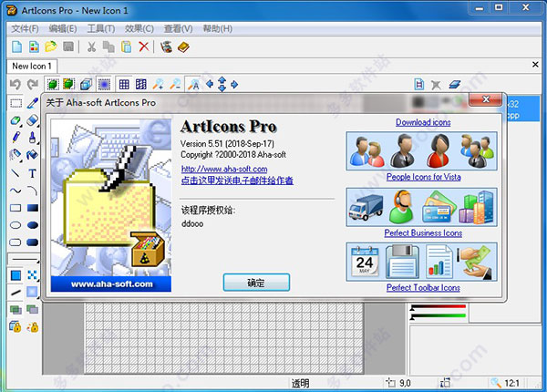Close the About ArtIcons Pro dialog
Image resolution: width=547 pixels, height=392 pixels.
(486, 99)
